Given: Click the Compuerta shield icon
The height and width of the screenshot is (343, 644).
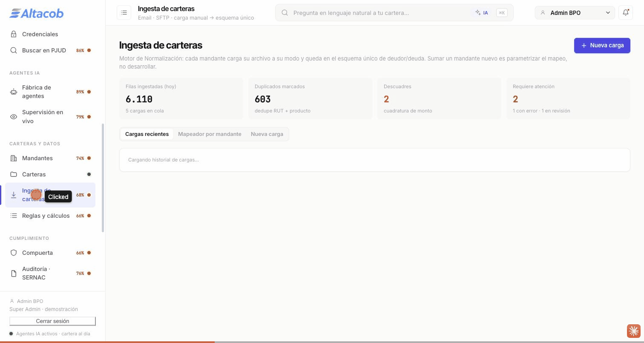Looking at the screenshot, I should click(x=14, y=253).
